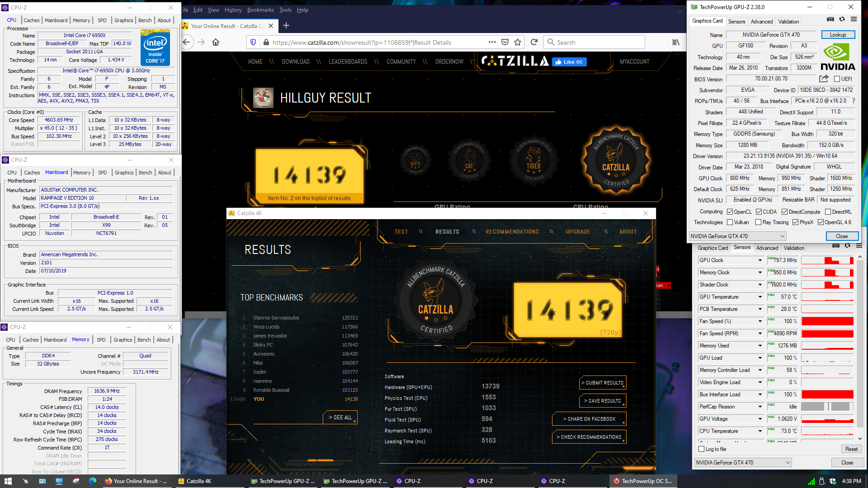
Task: Click GPU-Z screenshot camera icon in upper window
Action: [830, 19]
